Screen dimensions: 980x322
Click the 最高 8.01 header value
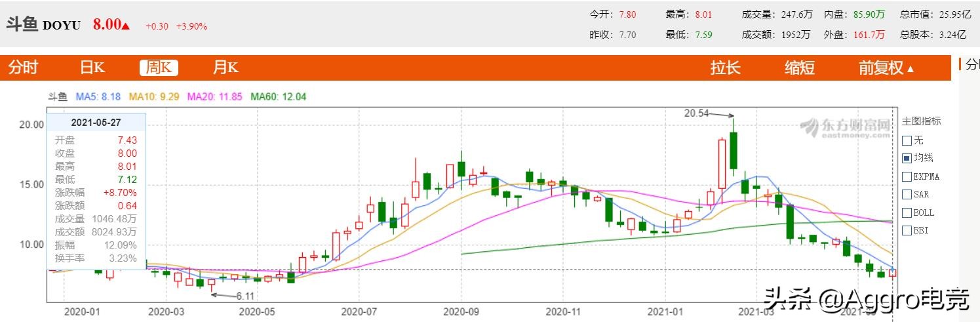click(x=702, y=14)
